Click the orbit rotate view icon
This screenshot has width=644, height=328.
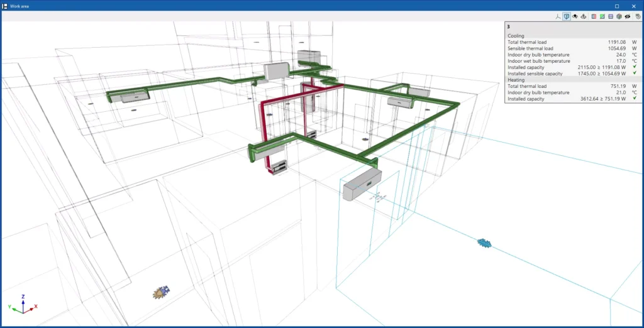584,16
